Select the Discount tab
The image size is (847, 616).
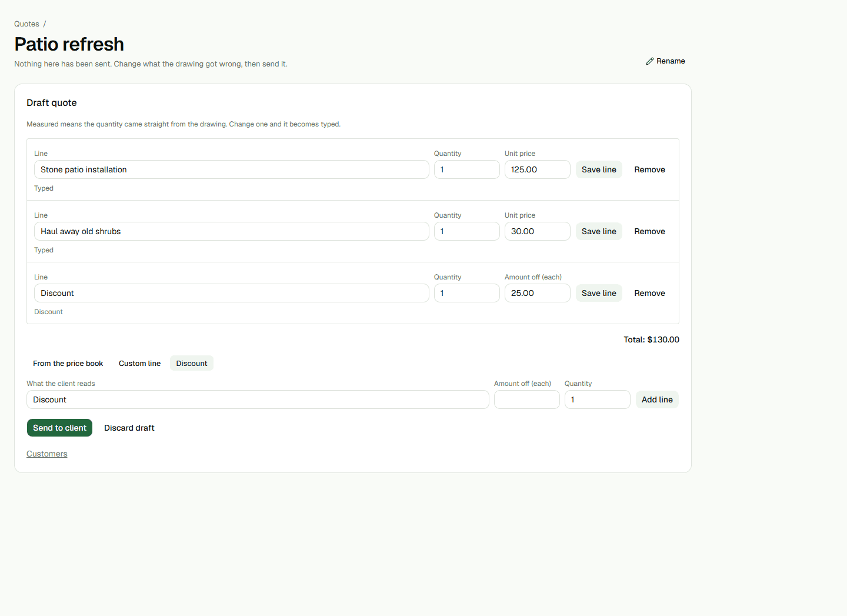pyautogui.click(x=192, y=364)
